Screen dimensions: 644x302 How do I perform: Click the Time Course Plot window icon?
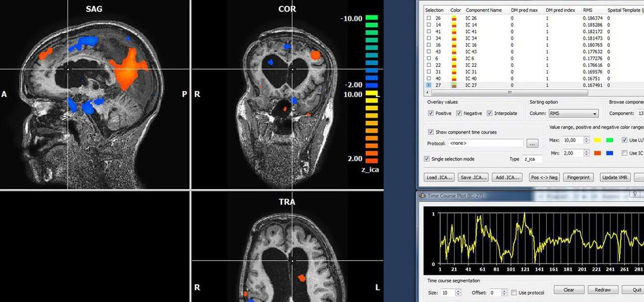(421, 196)
